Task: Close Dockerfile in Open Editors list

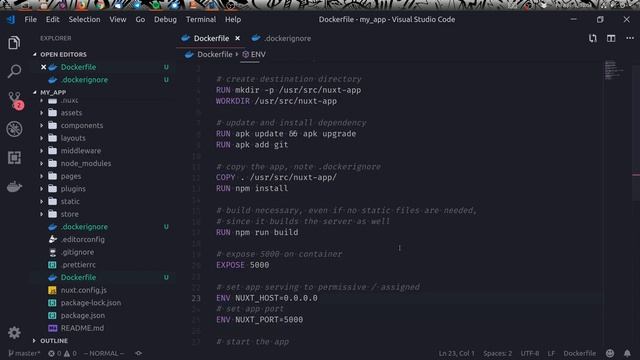Action: 43,67
